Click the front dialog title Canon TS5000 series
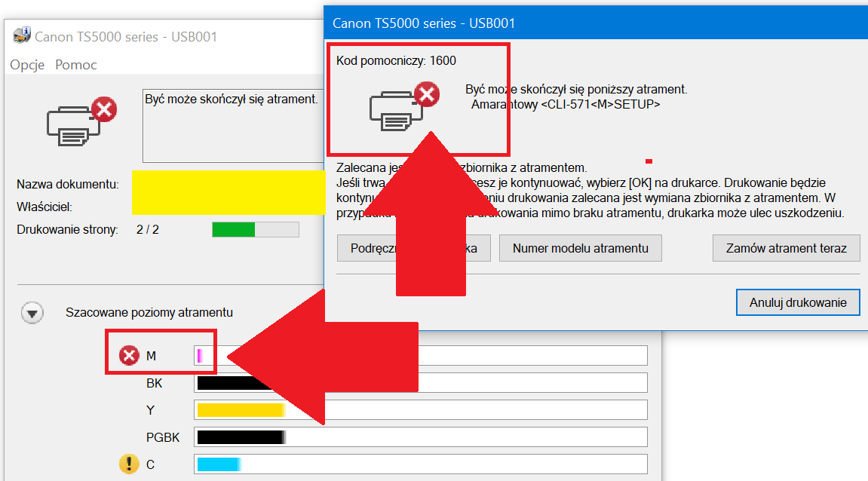This screenshot has width=868, height=481. tap(424, 23)
